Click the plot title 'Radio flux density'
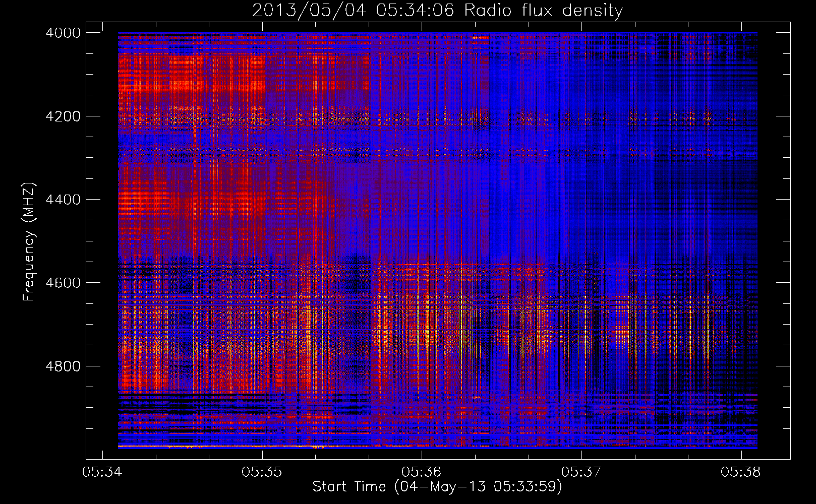This screenshot has height=504, width=816. point(543,10)
